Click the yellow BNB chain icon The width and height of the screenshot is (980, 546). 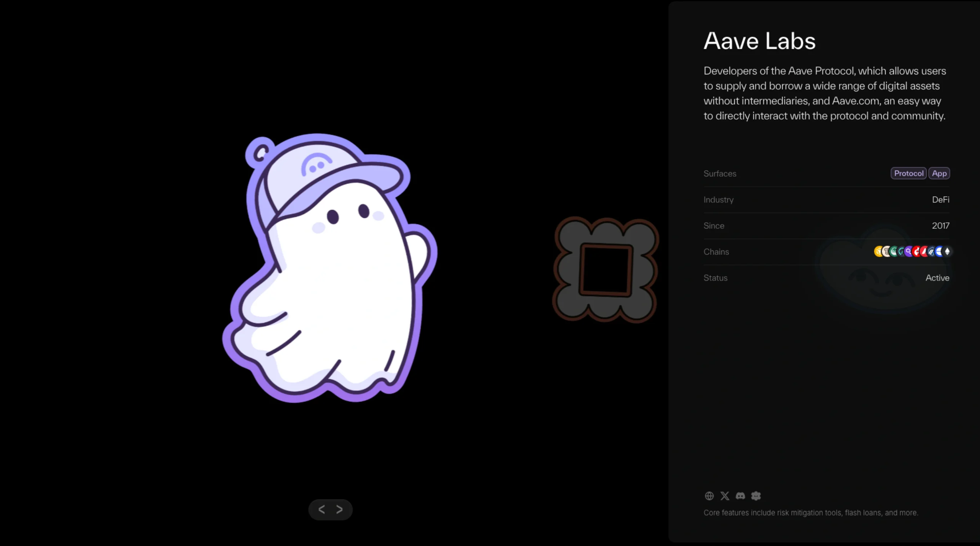pyautogui.click(x=877, y=251)
